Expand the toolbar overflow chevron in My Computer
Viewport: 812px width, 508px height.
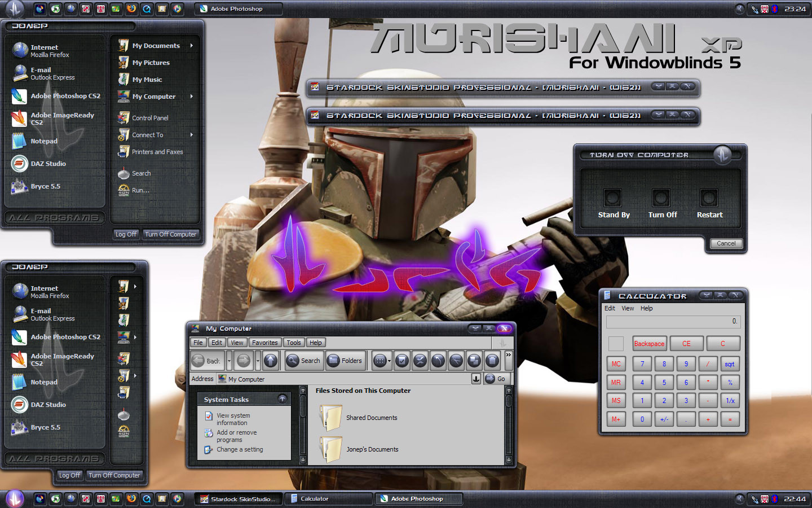coord(508,355)
